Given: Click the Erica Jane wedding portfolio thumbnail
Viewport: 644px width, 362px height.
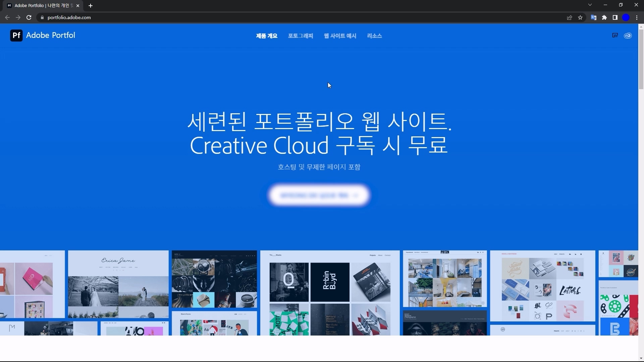Looking at the screenshot, I should pyautogui.click(x=118, y=284).
